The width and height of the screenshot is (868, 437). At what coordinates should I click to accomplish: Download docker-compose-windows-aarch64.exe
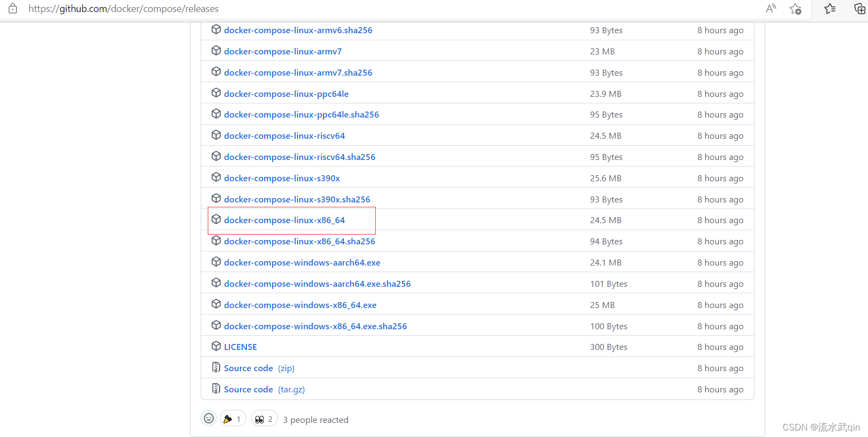point(302,263)
